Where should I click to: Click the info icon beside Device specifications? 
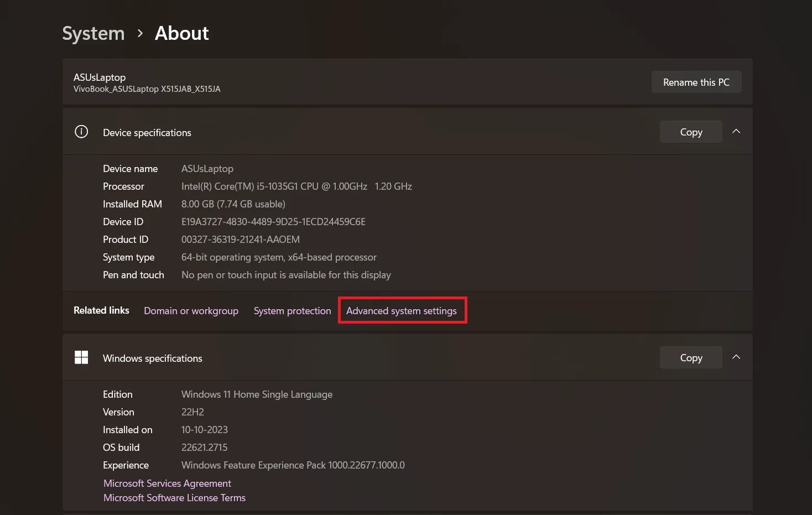(x=81, y=132)
